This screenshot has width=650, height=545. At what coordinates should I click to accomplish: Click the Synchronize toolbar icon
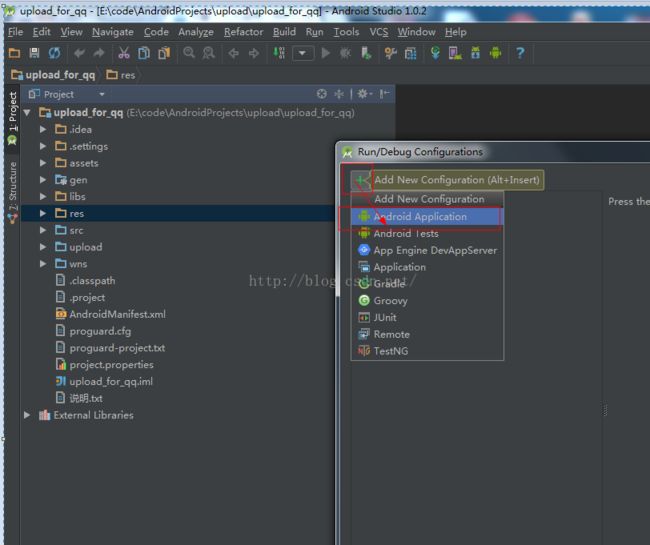tap(54, 53)
